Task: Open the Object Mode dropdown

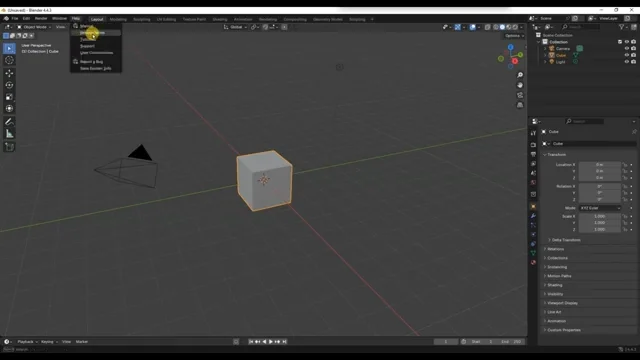Action: click(x=34, y=27)
